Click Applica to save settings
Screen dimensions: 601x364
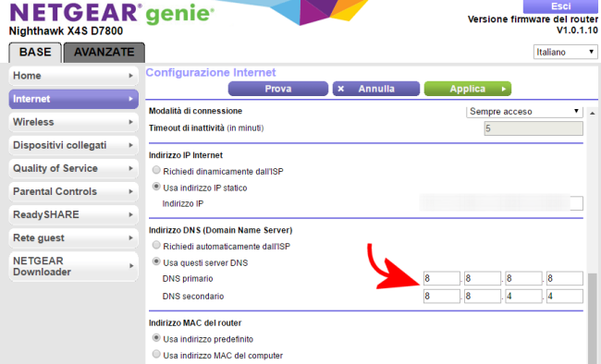(x=468, y=89)
